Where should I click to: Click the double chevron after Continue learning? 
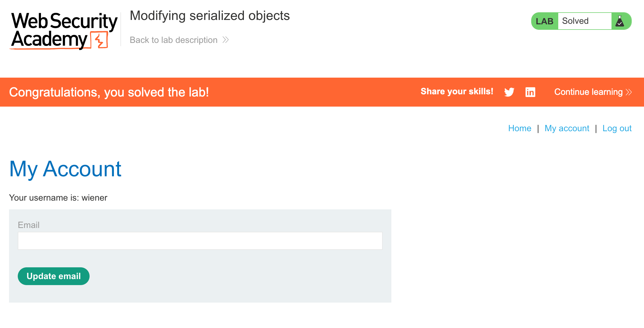pos(629,92)
